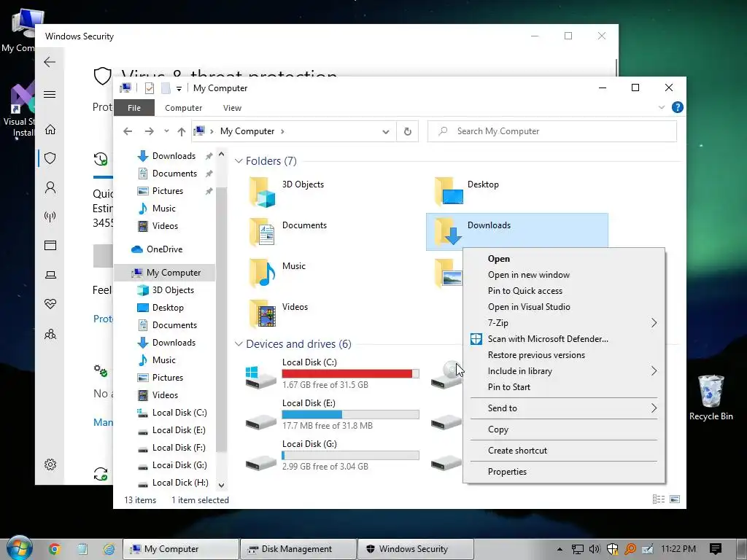
Task: Open the notification center icon
Action: (x=715, y=549)
